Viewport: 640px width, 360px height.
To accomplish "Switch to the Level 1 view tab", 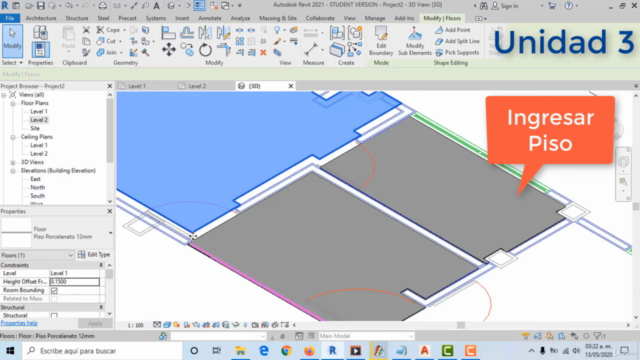I will [x=137, y=86].
